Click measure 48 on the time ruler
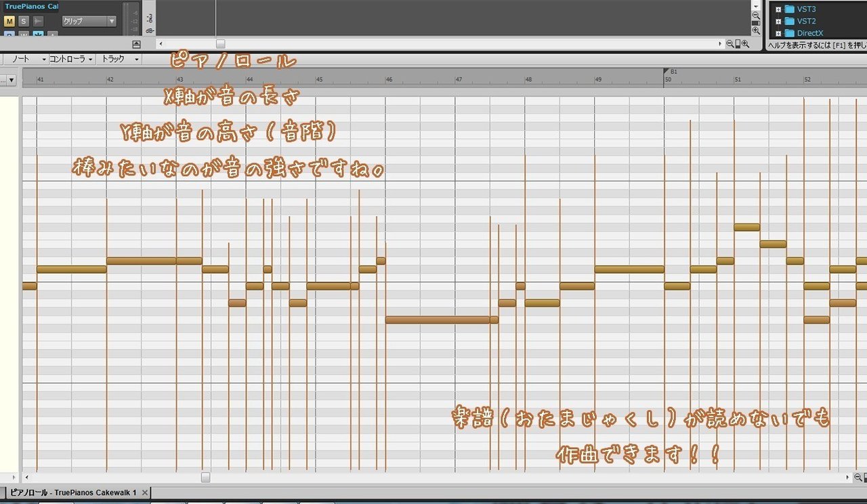867x504 pixels. [528, 80]
